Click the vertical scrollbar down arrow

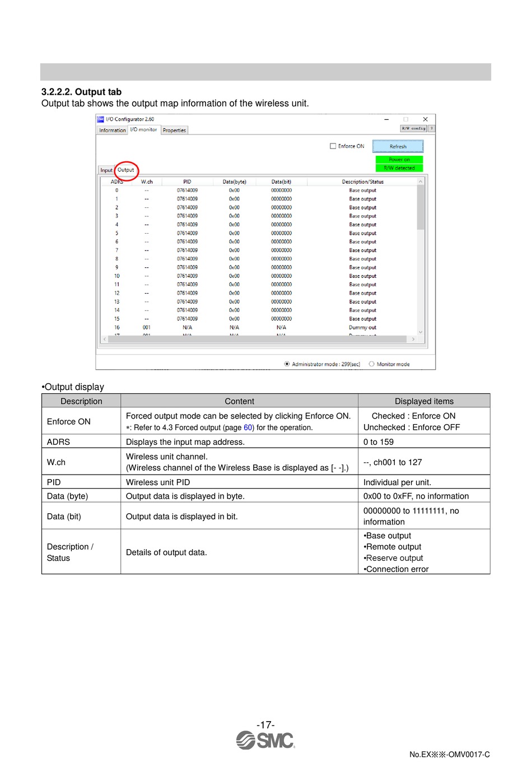tap(421, 332)
